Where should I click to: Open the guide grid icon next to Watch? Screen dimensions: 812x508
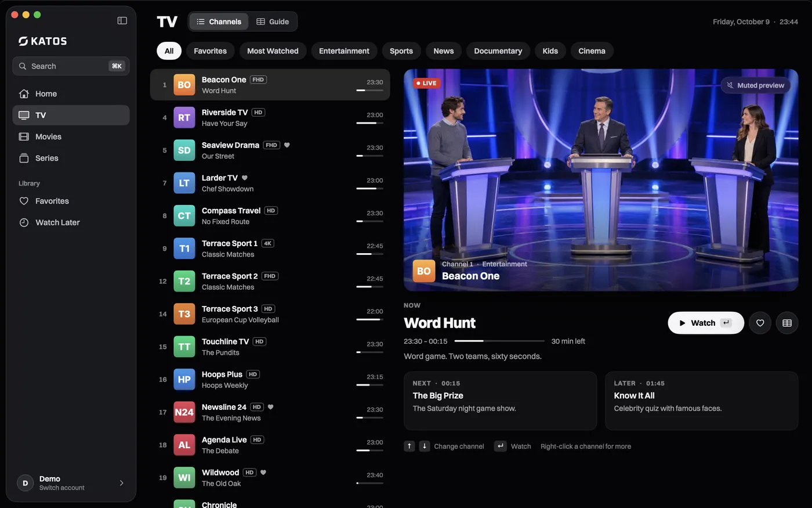click(x=787, y=323)
